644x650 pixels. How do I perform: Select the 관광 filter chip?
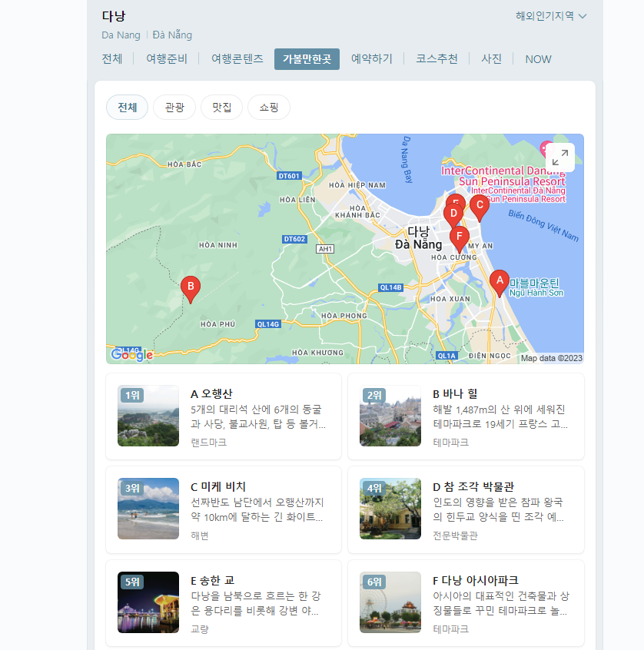(x=174, y=107)
